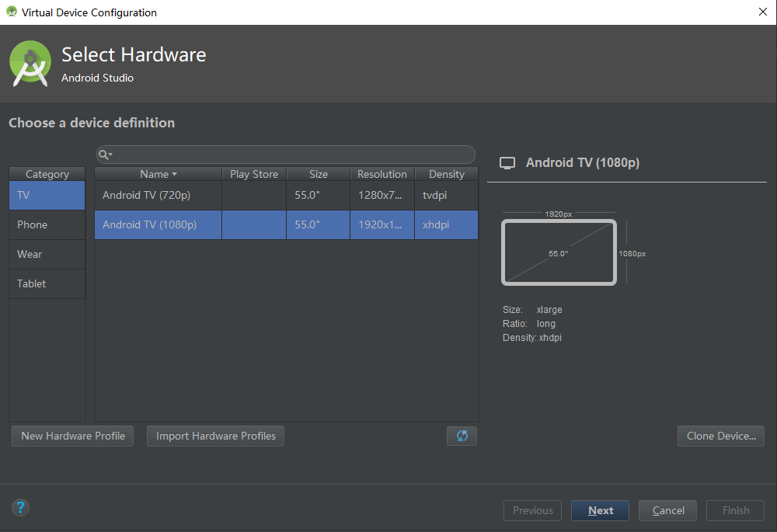The height and width of the screenshot is (532, 777).
Task: Close the Virtual Device Configuration window
Action: (763, 12)
